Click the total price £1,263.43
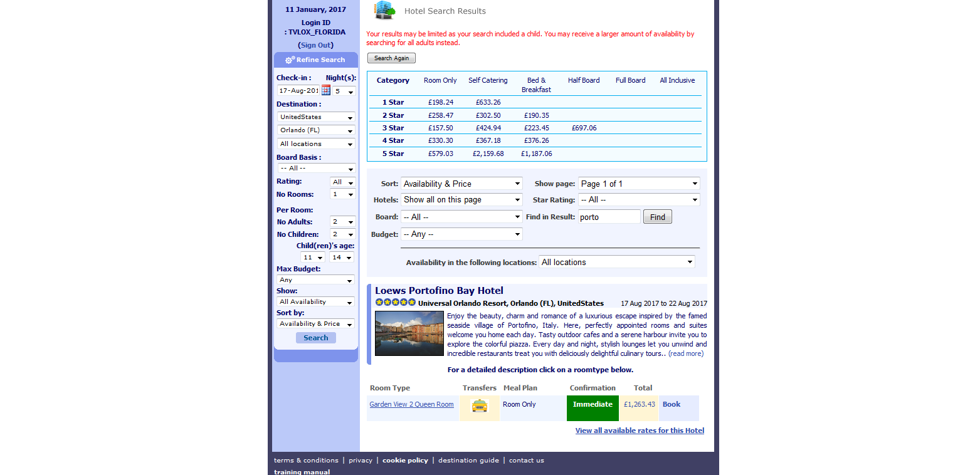The width and height of the screenshot is (980, 475). (639, 404)
